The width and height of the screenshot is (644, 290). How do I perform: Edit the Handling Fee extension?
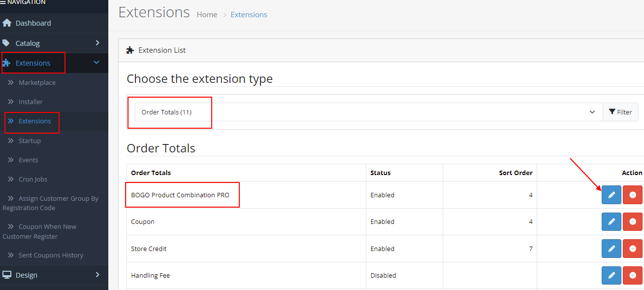point(612,275)
